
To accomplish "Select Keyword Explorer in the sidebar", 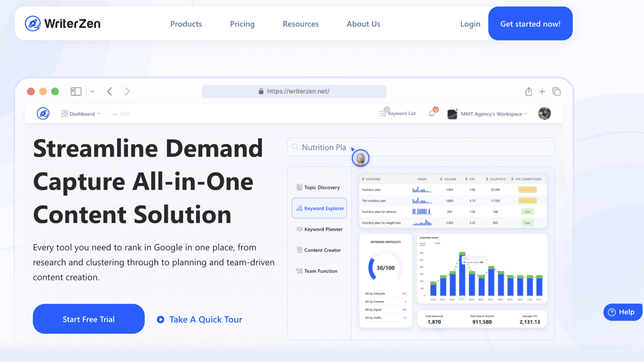I will coord(320,208).
